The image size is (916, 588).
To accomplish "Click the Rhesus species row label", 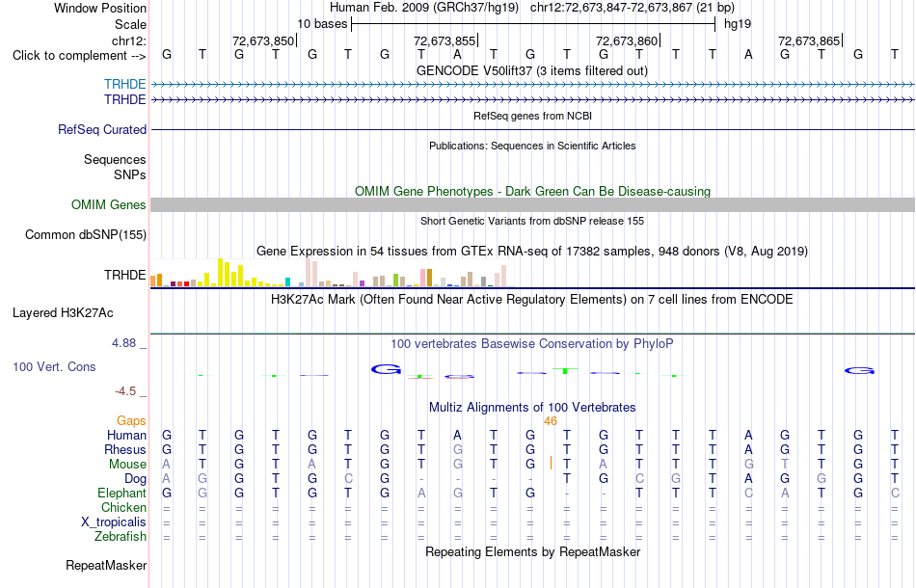I will [x=125, y=449].
